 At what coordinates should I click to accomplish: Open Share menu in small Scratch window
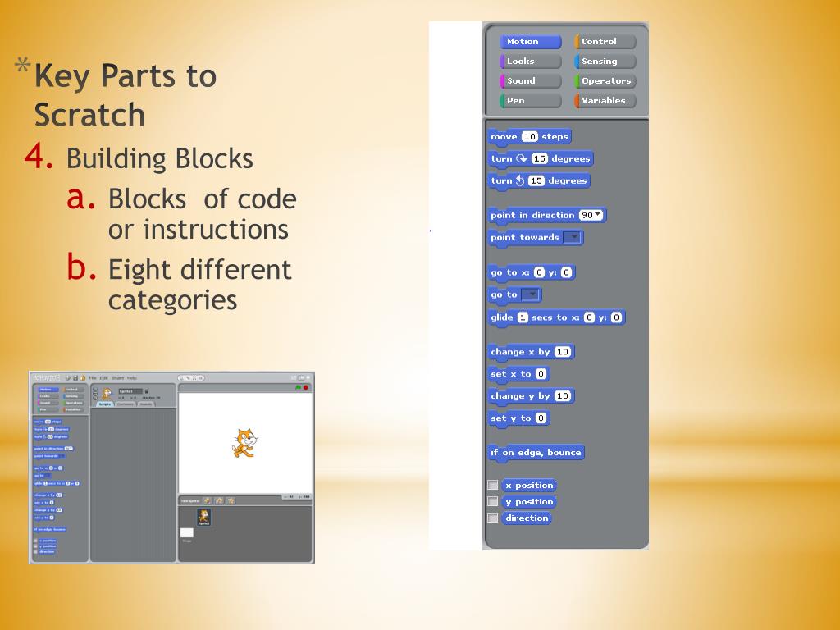(x=117, y=378)
